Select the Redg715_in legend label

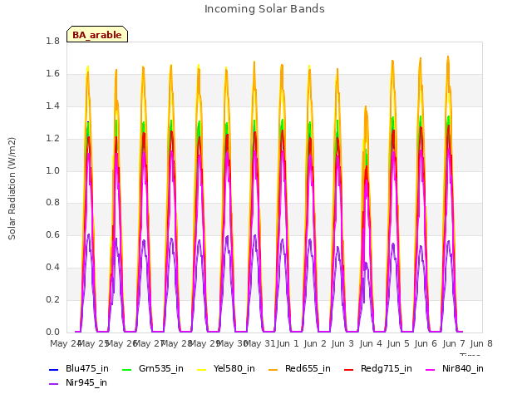point(387,368)
